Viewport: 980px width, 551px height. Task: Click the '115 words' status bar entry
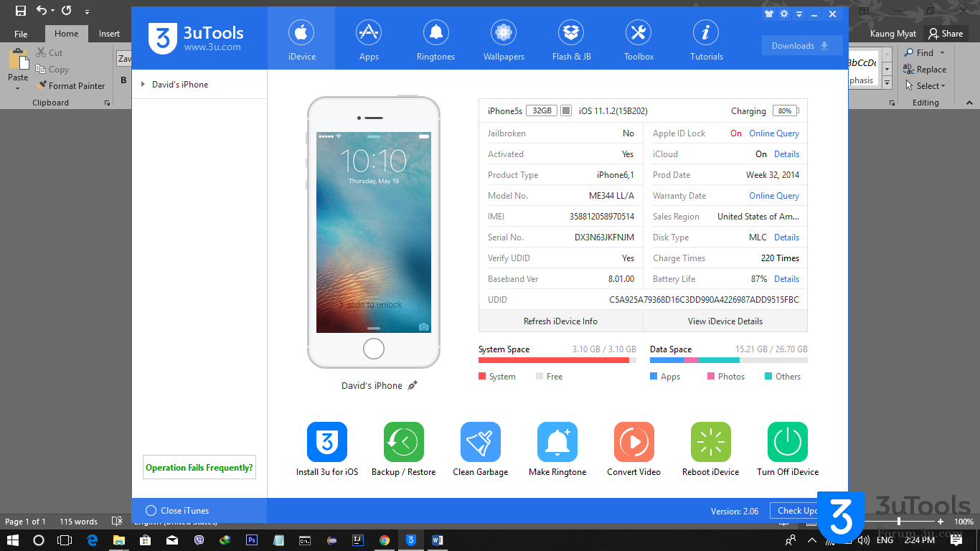(78, 522)
